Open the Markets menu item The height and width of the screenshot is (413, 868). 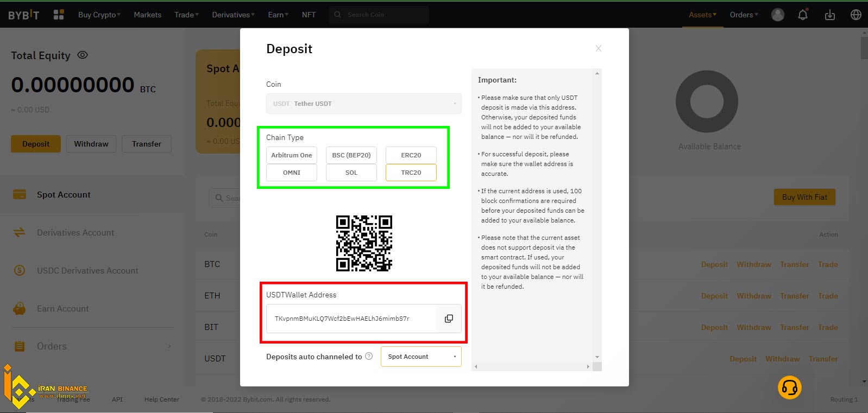pos(148,15)
